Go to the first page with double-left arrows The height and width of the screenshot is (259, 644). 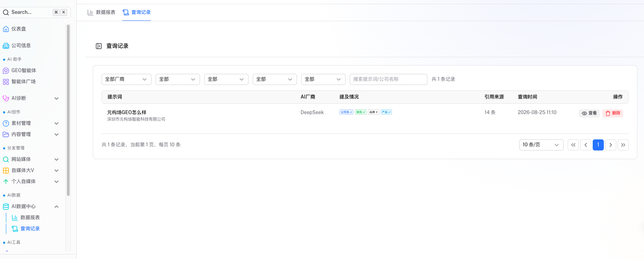coord(573,145)
